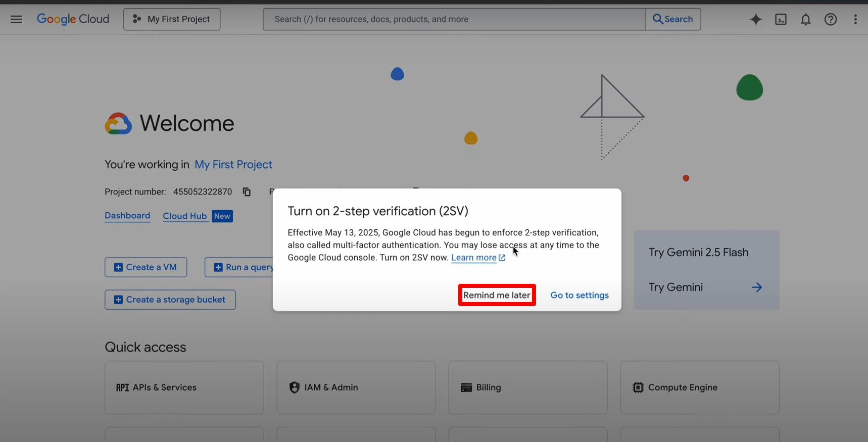Click the Google Cloud Welcome logo

tap(118, 123)
